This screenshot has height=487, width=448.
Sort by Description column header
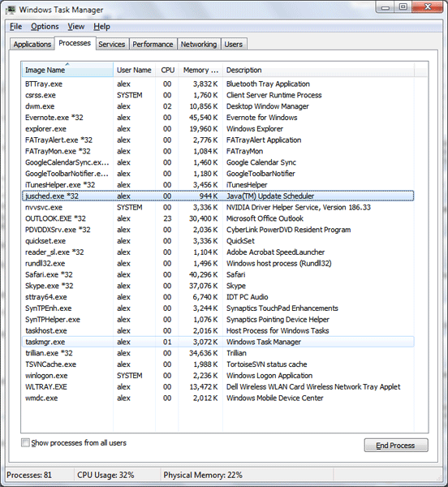tap(318, 70)
